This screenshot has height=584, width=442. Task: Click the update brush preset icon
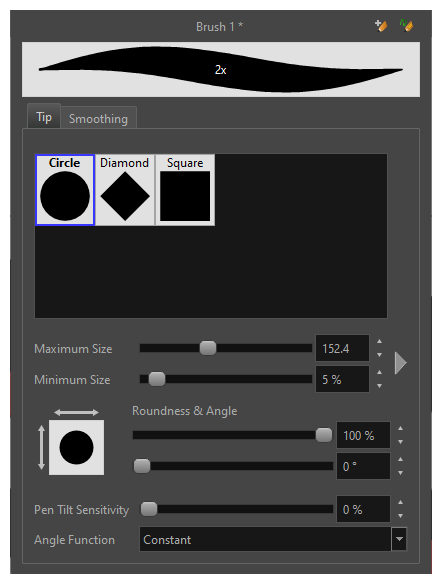click(x=406, y=26)
